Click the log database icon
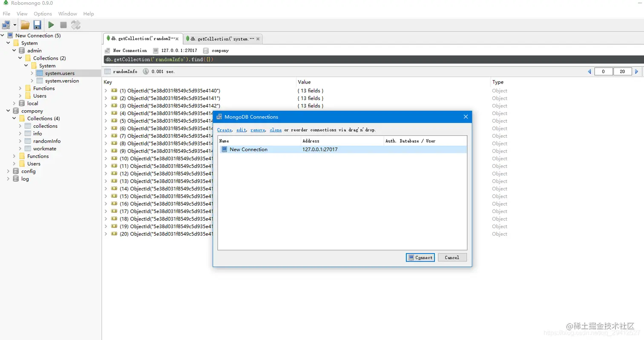Image resolution: width=644 pixels, height=340 pixels. pos(16,179)
